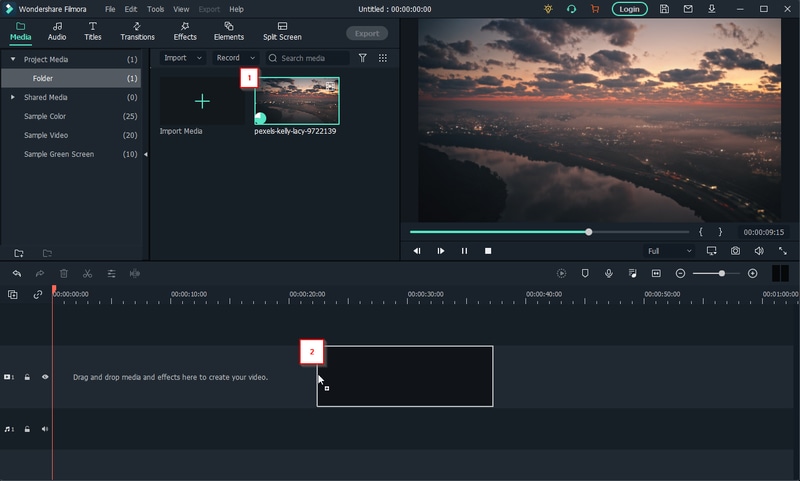Click the pause button
The image size is (800, 481).
tap(464, 251)
